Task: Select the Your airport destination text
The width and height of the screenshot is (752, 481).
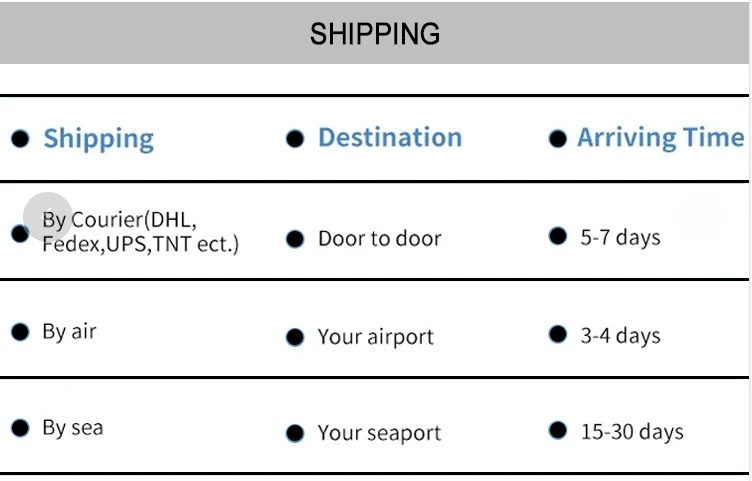Action: (375, 337)
